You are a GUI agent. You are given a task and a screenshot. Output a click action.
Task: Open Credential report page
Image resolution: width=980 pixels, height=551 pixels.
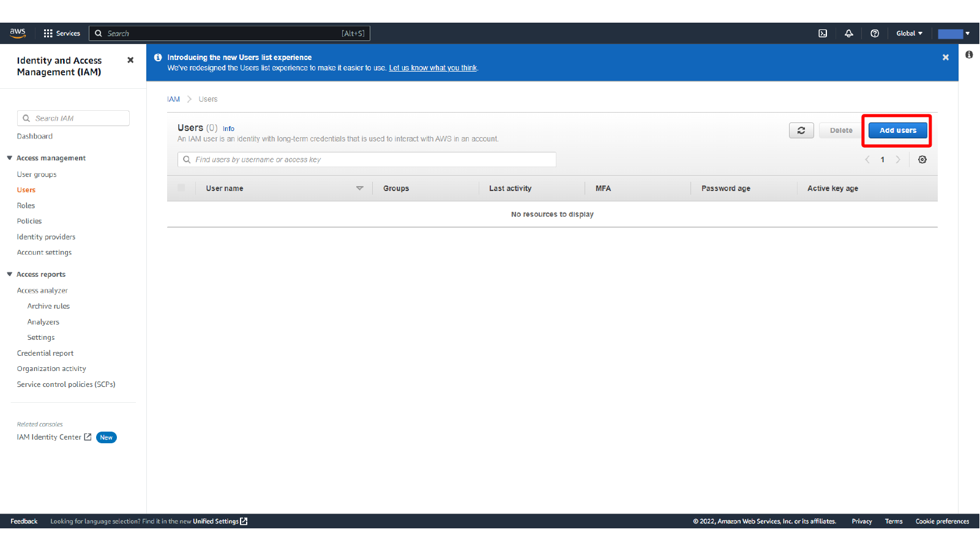[x=45, y=353]
